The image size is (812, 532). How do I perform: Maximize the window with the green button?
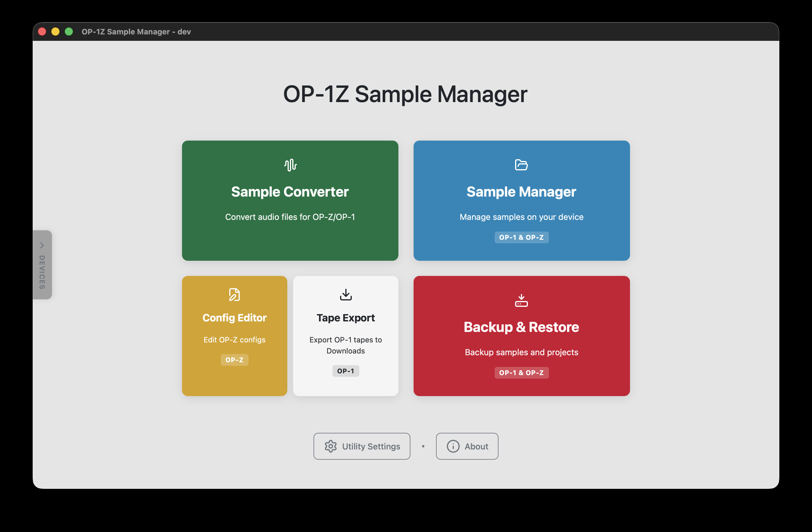(69, 32)
